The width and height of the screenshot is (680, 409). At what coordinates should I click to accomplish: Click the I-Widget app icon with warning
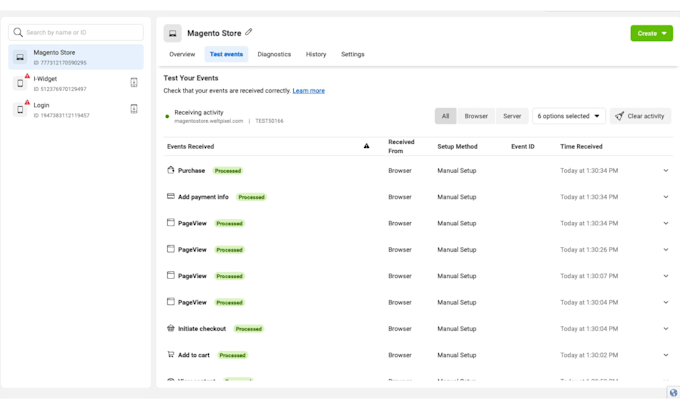point(20,83)
